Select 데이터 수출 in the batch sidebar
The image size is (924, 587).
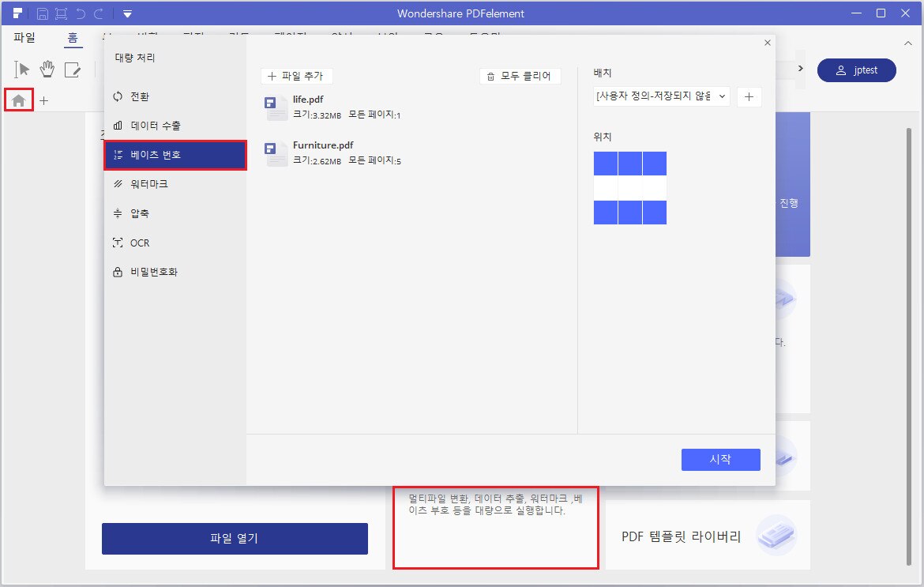(x=175, y=126)
